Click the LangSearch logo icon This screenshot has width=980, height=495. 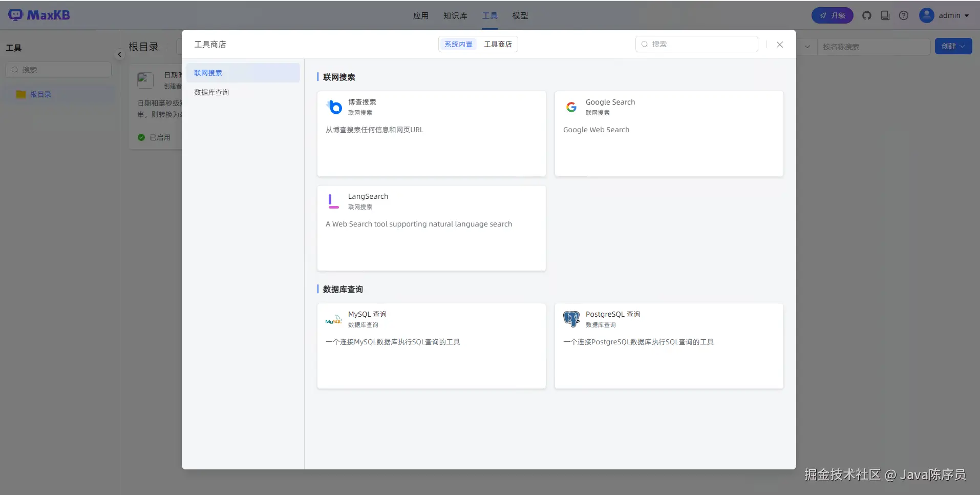point(334,201)
